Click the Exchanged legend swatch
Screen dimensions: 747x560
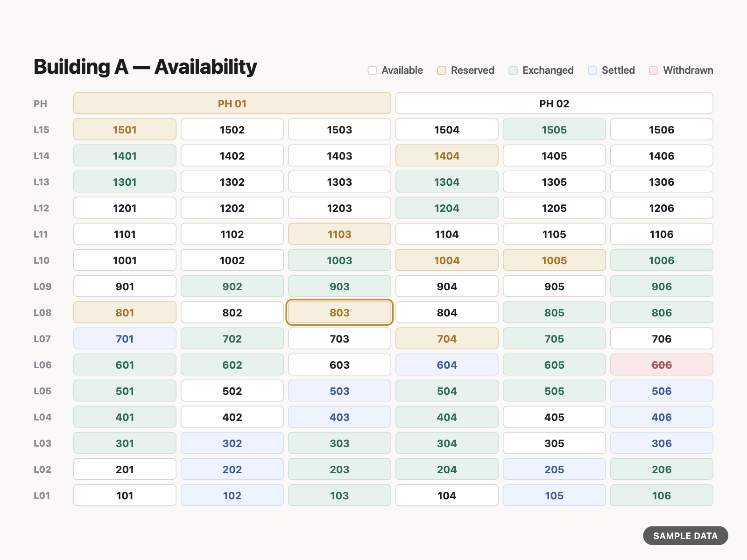point(513,70)
